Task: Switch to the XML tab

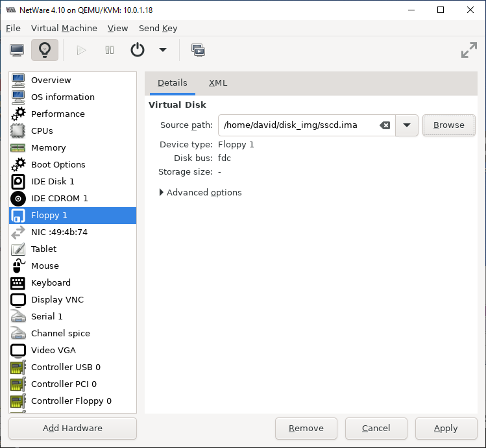Action: point(218,83)
